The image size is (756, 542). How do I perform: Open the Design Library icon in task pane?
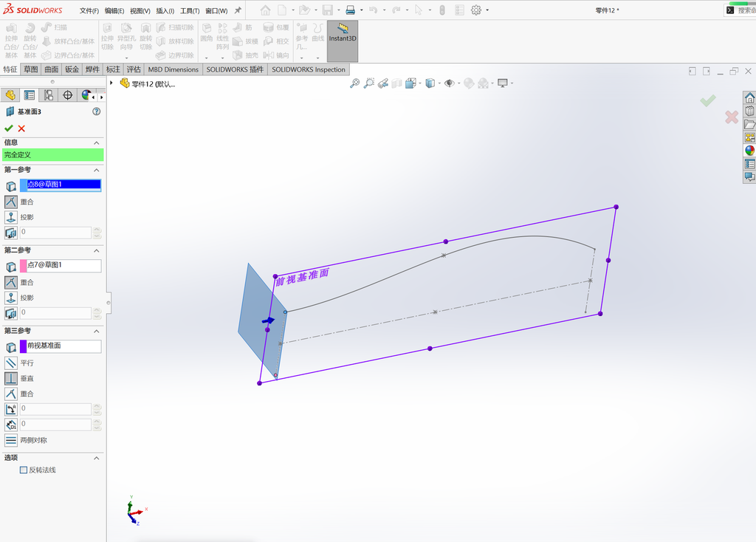[x=750, y=111]
